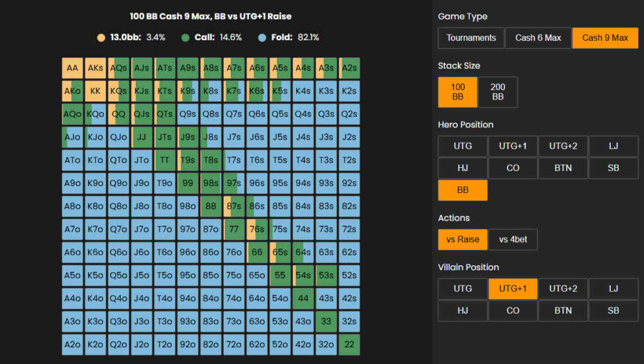The width and height of the screenshot is (644, 364).
Task: Select the A2s hand cell
Action: [349, 68]
